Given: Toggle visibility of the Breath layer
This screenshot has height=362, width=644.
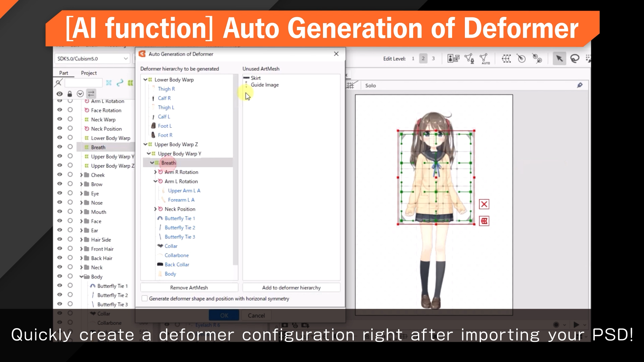Looking at the screenshot, I should click(x=59, y=146).
